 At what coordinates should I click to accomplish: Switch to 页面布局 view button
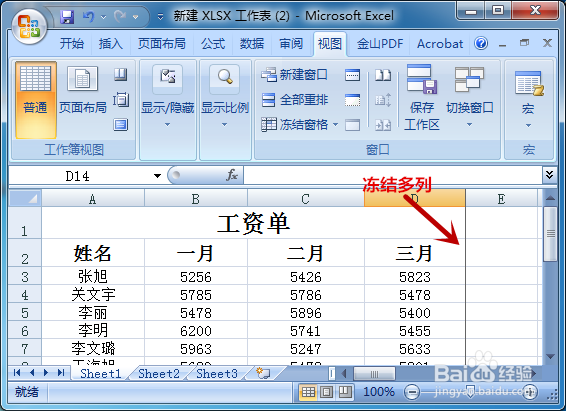(x=83, y=90)
